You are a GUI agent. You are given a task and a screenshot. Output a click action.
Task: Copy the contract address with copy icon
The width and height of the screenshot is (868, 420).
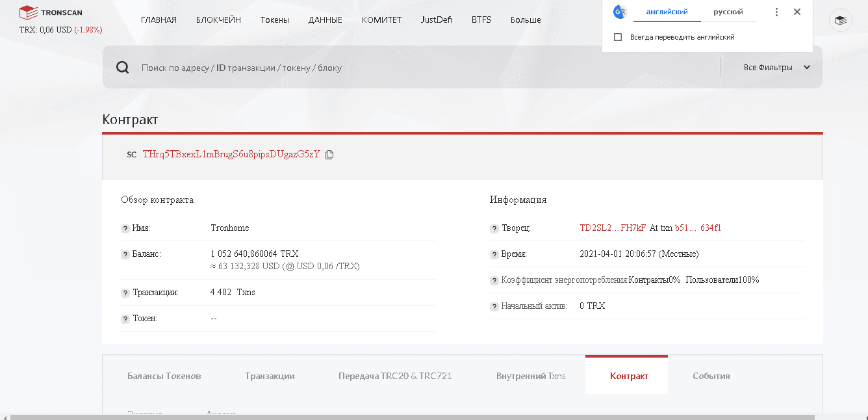pos(329,155)
